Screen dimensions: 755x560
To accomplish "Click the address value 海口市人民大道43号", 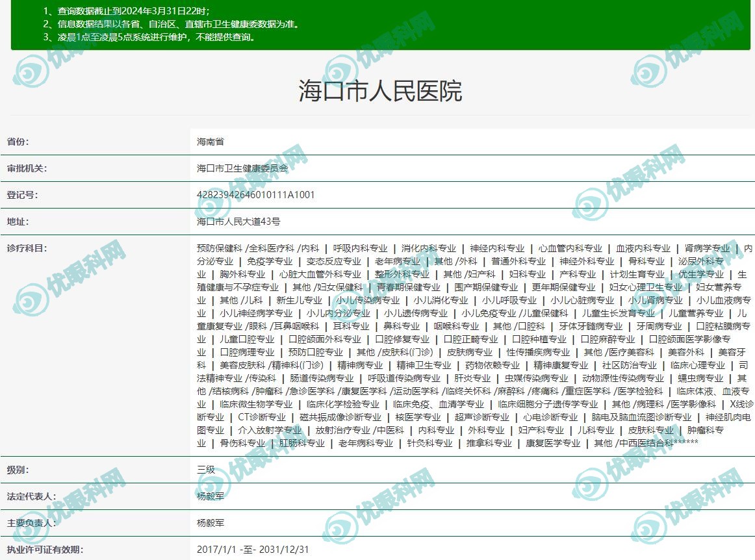I will coord(238,222).
